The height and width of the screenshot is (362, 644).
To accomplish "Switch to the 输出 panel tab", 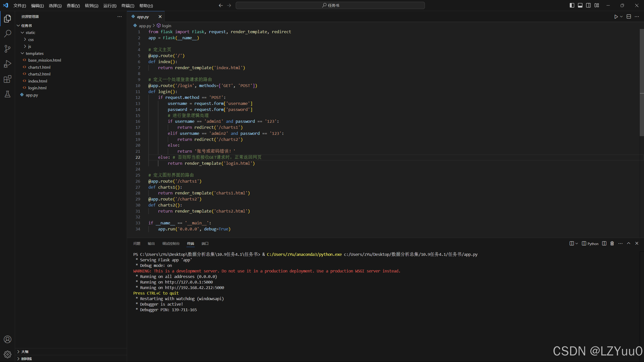I will 151,244.
